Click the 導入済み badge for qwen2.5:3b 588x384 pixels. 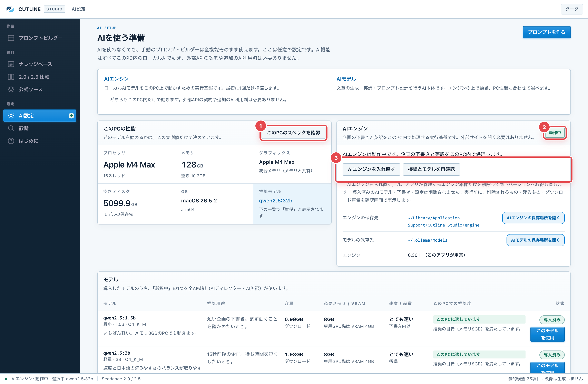(552, 355)
